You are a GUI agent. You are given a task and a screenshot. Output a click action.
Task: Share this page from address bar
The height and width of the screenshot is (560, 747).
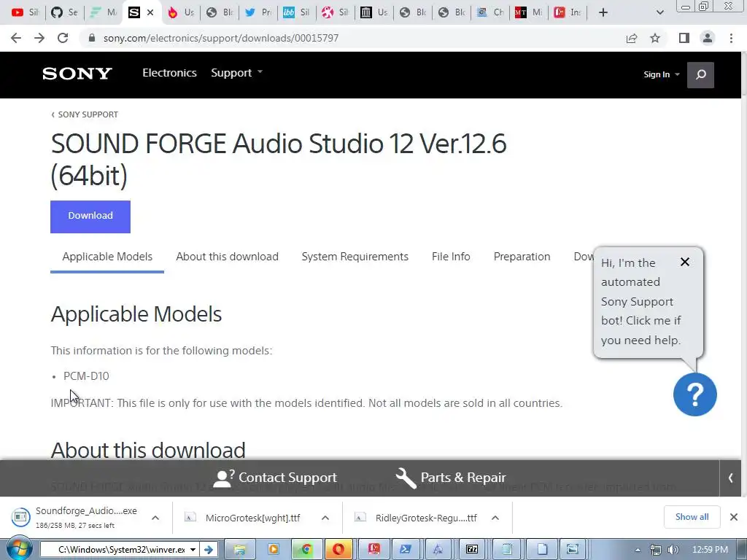(632, 38)
